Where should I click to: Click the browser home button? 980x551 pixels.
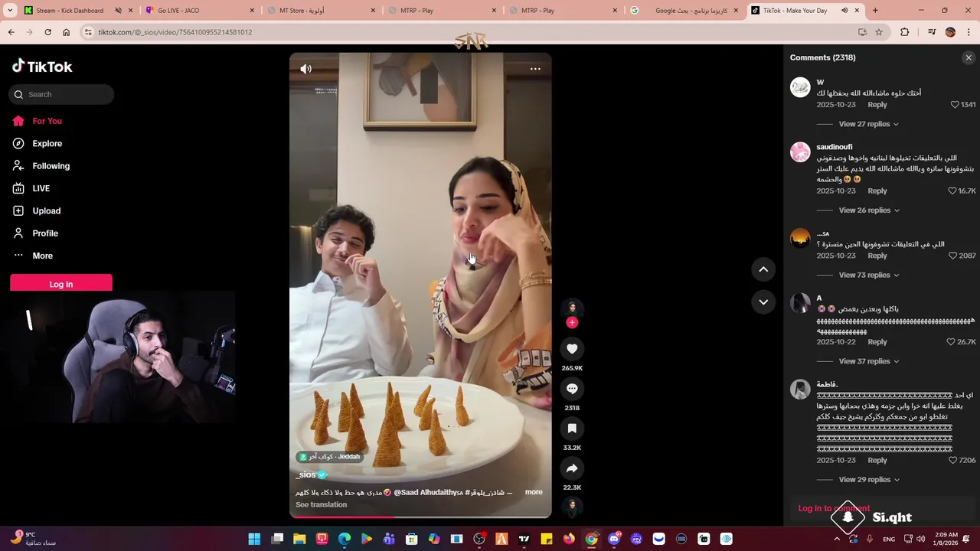(66, 32)
